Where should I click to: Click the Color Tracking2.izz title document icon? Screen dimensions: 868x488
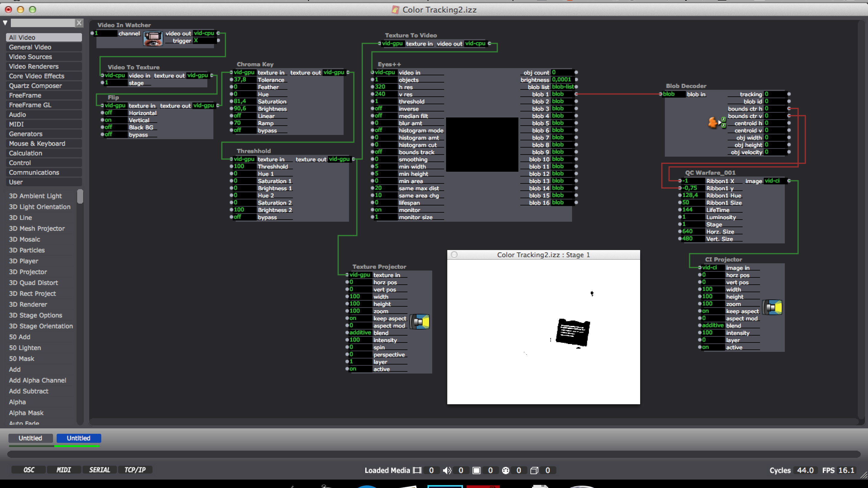point(395,10)
